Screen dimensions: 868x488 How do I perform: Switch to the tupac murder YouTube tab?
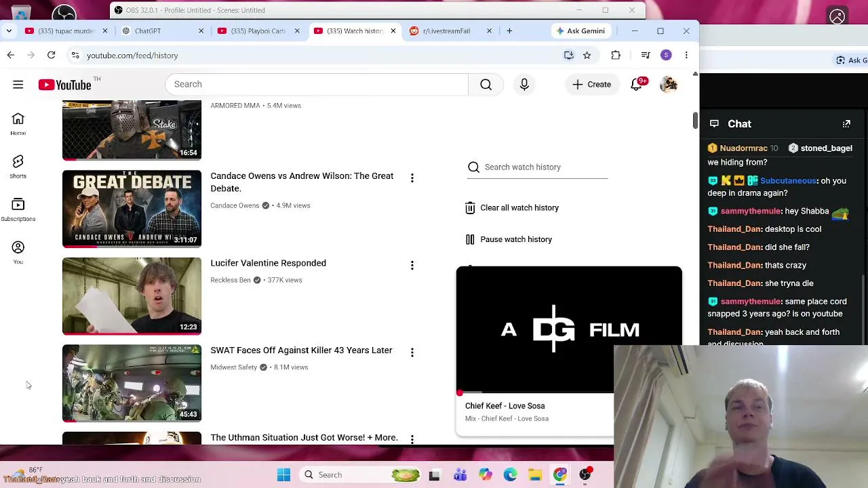pos(66,31)
